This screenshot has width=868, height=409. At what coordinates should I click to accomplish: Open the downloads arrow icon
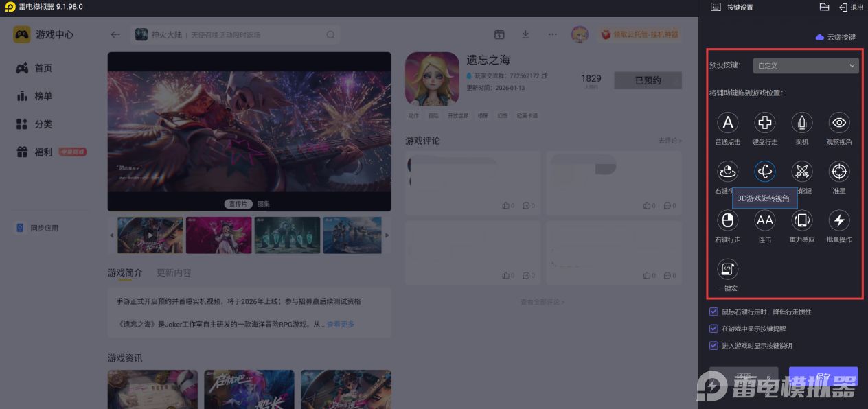click(x=525, y=34)
